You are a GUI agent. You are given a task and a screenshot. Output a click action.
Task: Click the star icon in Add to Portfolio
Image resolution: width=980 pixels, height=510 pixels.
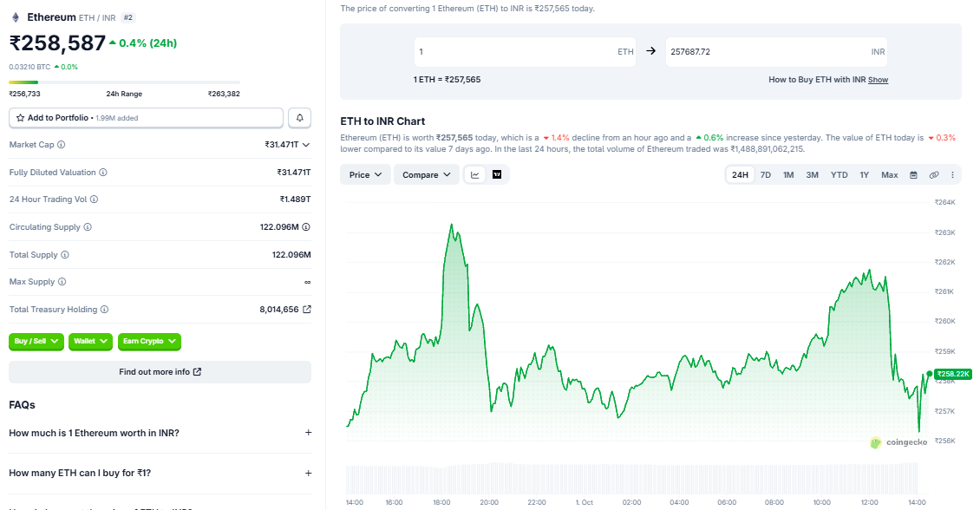[21, 117]
